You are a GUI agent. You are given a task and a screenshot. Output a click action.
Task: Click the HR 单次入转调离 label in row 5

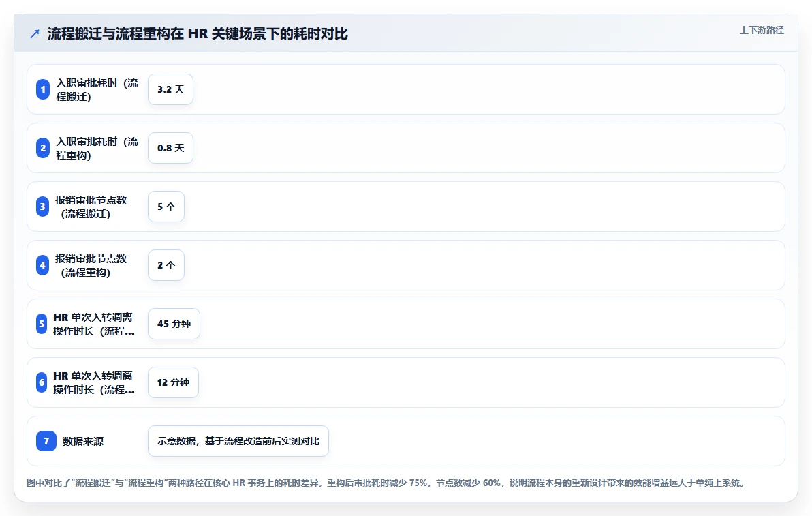coord(94,324)
